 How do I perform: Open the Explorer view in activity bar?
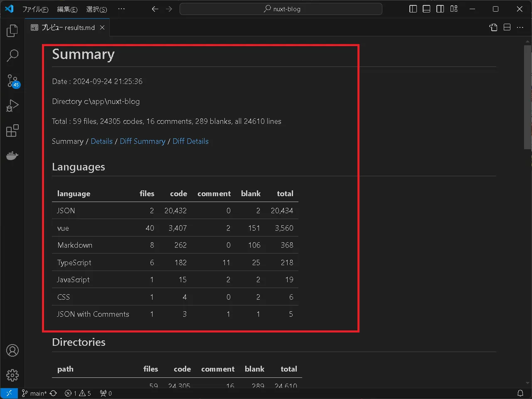12,31
